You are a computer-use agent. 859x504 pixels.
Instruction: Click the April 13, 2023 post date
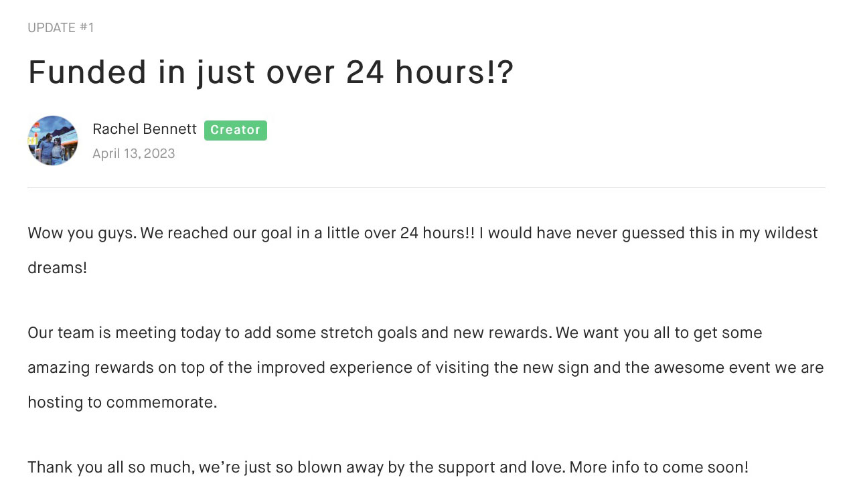134,154
